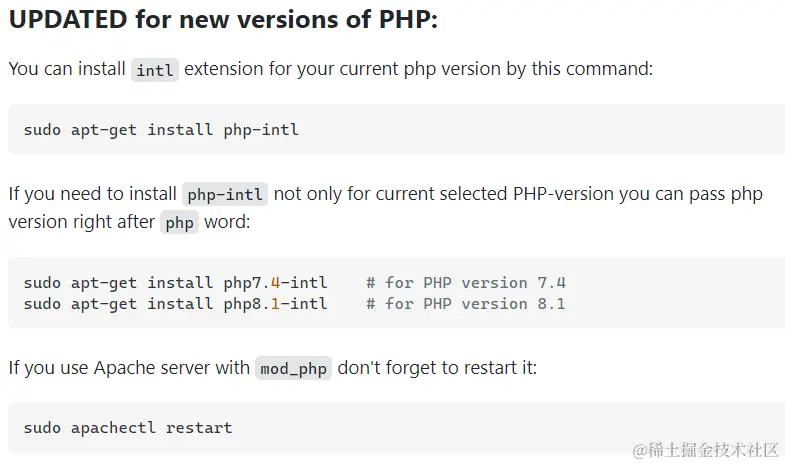Click the inline 'php-intl' code tag
Screen dimensions: 785x465
225,194
